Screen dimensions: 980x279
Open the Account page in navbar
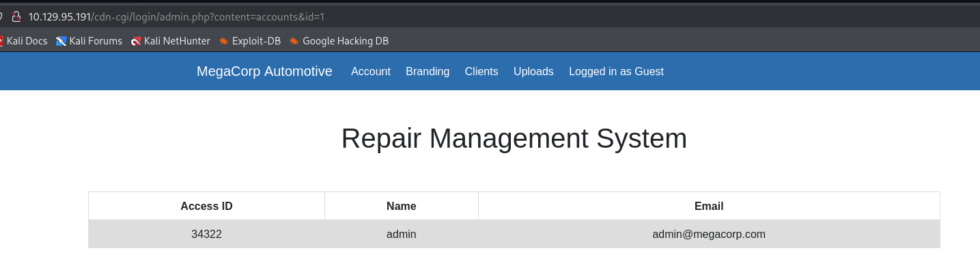point(371,72)
